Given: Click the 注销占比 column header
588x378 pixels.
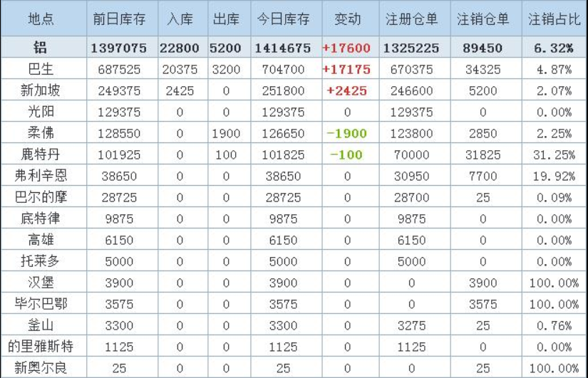Looking at the screenshot, I should point(552,19).
